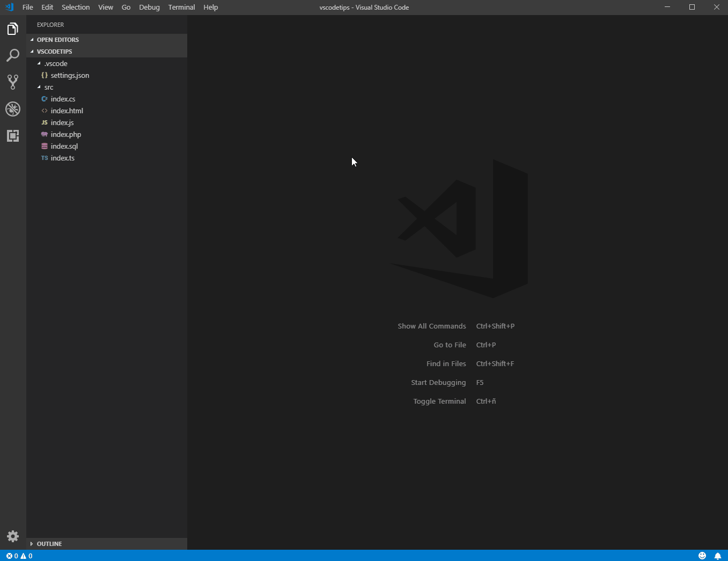Open index.html file name
This screenshot has height=561, width=728.
point(67,111)
